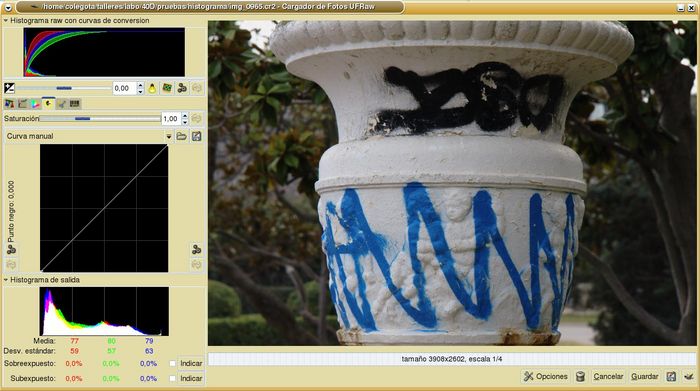Save the manual curve with disk icon

coord(196,136)
